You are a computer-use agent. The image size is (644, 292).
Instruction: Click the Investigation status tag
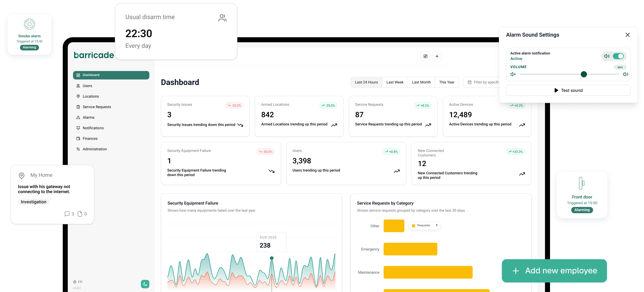coord(34,202)
